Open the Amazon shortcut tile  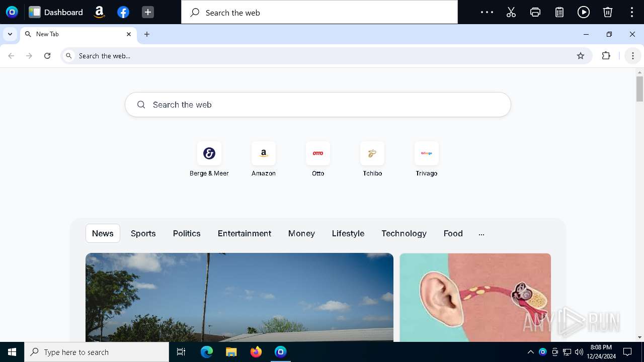[264, 159]
